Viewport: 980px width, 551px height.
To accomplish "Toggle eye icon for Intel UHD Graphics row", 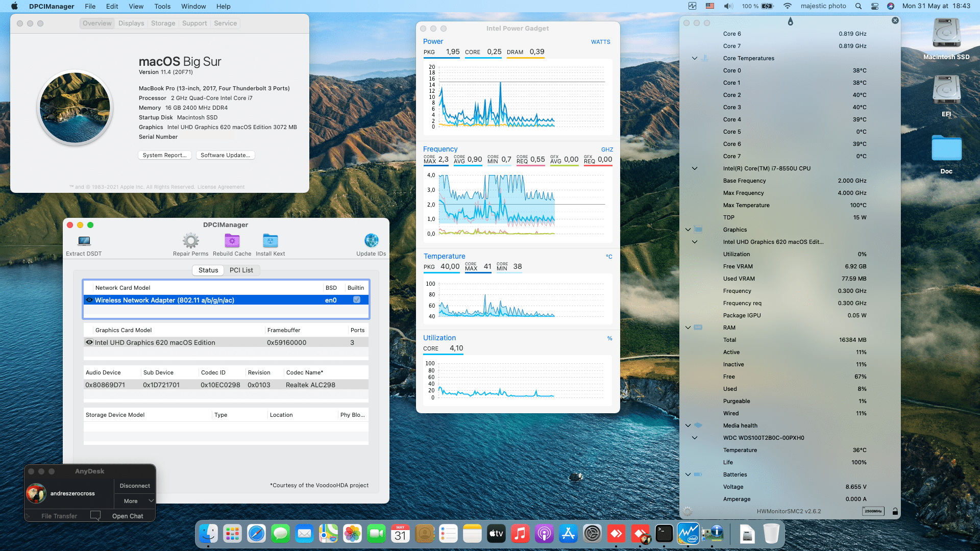I will (89, 342).
